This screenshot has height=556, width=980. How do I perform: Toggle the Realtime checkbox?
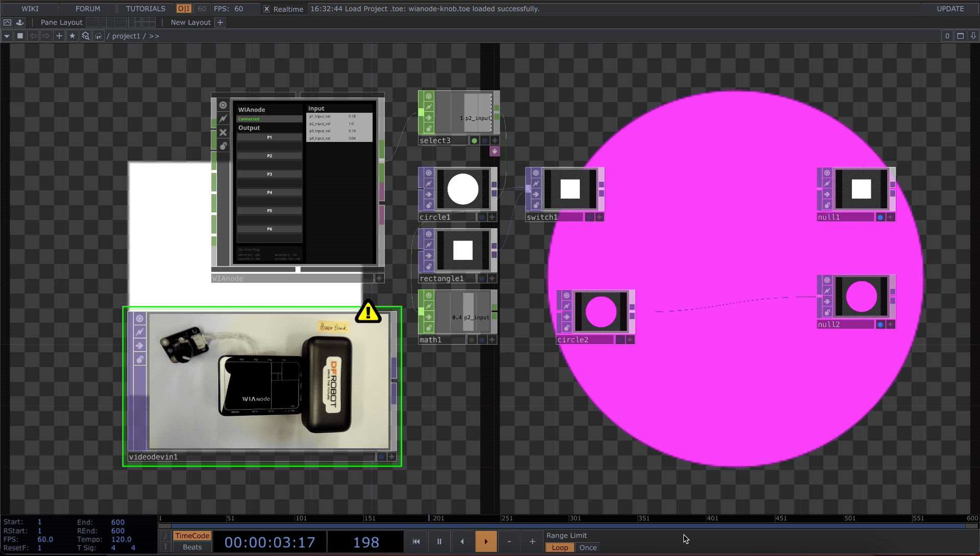click(x=266, y=9)
